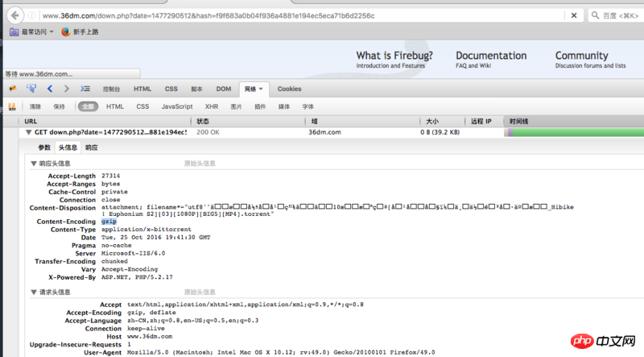The width and height of the screenshot is (644, 357).
Task: Switch to the CSS panel tab
Action: click(x=171, y=89)
